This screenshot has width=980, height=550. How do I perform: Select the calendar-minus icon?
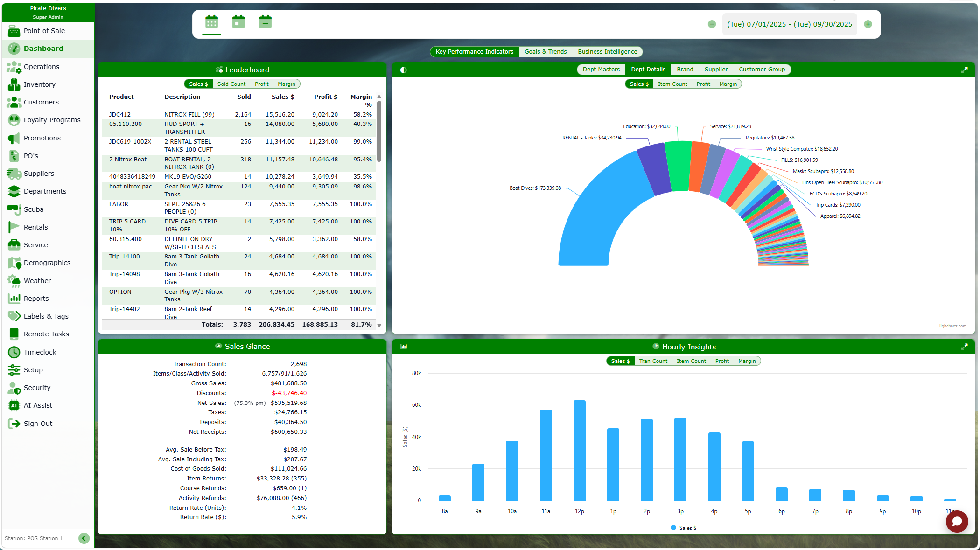(265, 22)
